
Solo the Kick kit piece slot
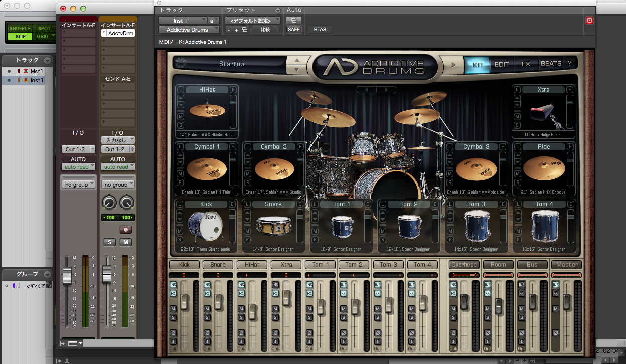[x=181, y=239]
